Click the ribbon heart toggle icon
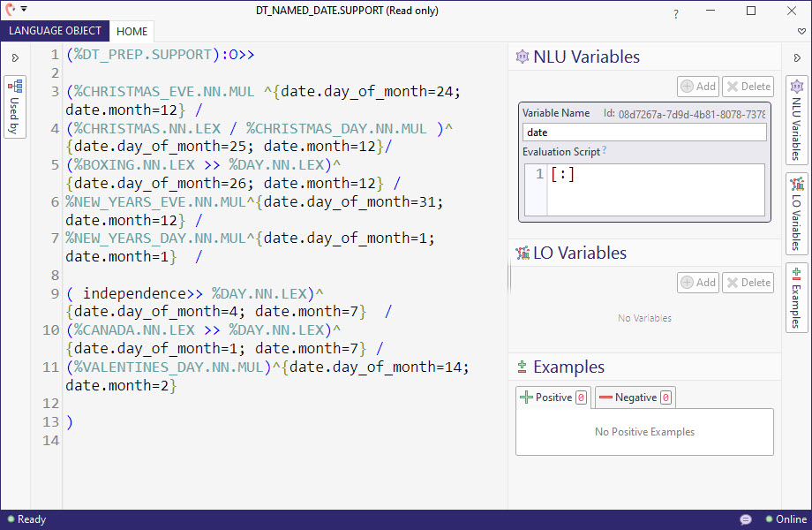 coord(801,31)
